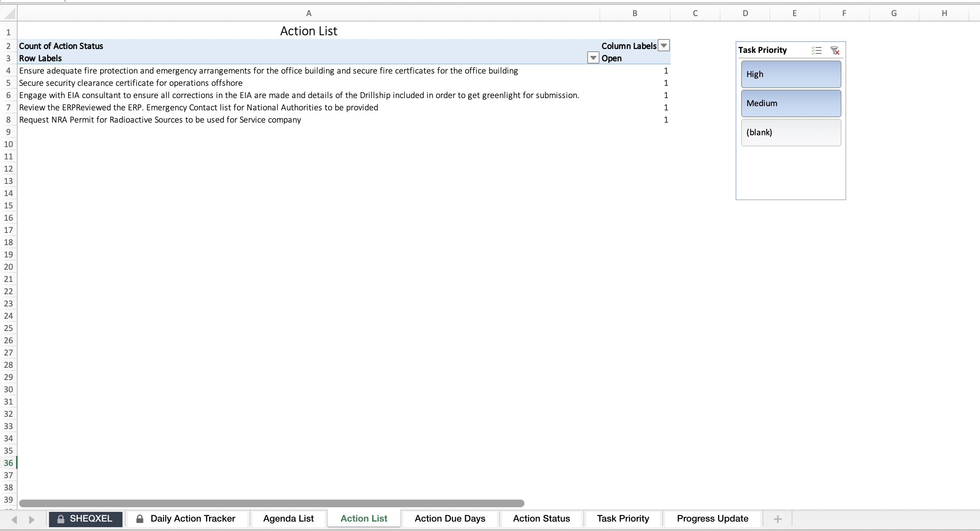The width and height of the screenshot is (980, 531).
Task: Open Action Due Days sheet
Action: (x=450, y=519)
